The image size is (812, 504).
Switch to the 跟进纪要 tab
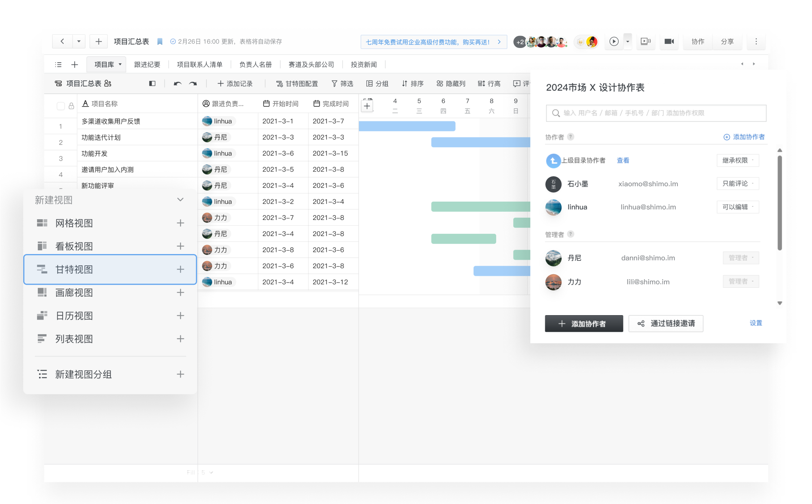(147, 64)
